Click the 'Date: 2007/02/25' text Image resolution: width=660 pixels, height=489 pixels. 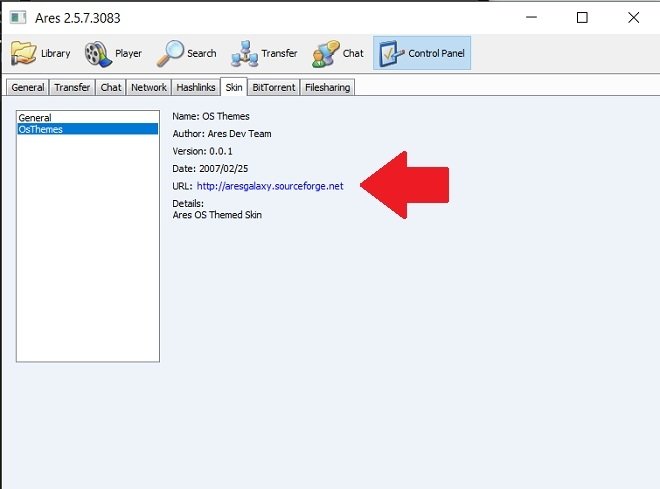click(x=210, y=168)
